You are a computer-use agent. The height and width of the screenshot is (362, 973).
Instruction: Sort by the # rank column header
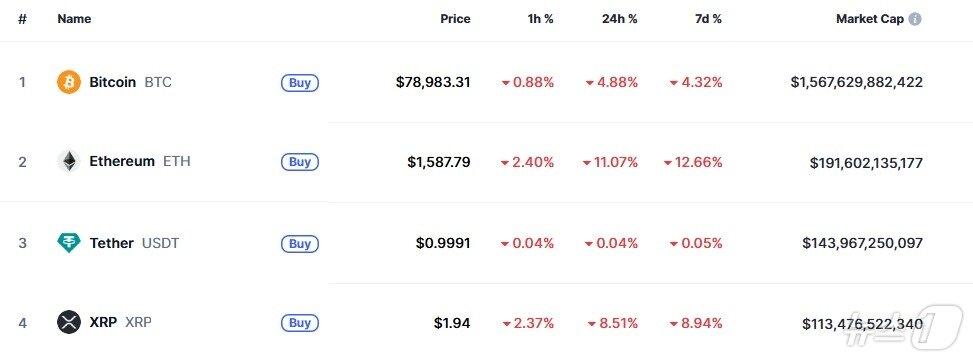click(22, 19)
